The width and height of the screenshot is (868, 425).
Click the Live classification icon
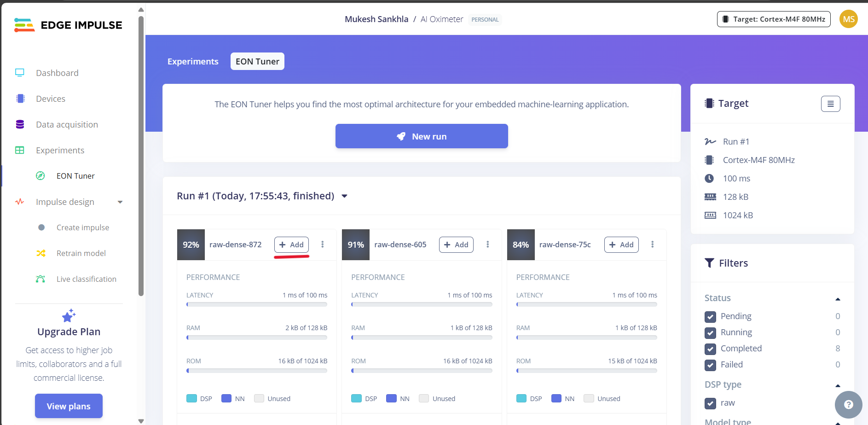(41, 279)
